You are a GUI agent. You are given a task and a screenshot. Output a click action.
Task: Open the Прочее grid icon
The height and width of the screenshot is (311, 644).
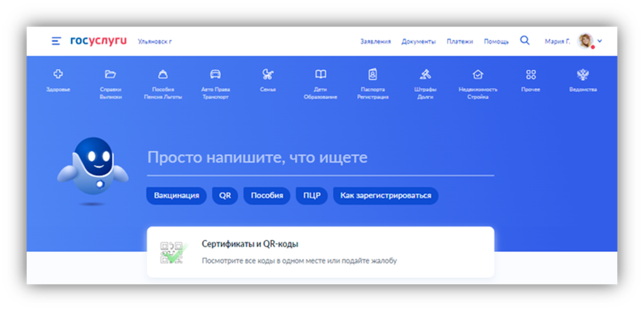pyautogui.click(x=531, y=75)
